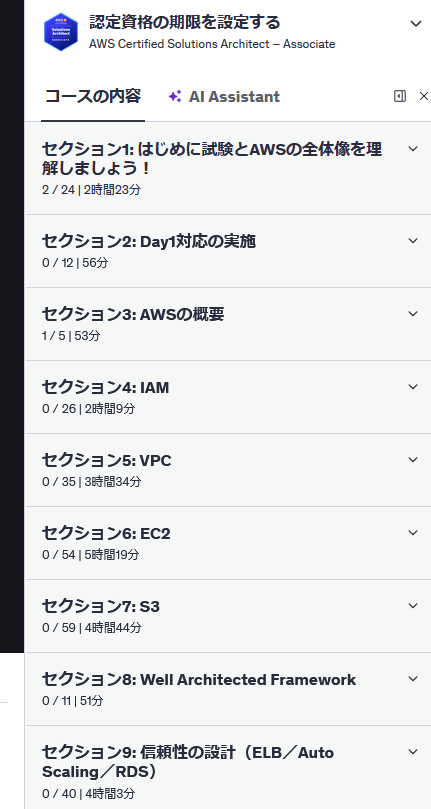This screenshot has width=431, height=809.
Task: Expand Section 3 AWS overview chevron
Action: (x=412, y=314)
